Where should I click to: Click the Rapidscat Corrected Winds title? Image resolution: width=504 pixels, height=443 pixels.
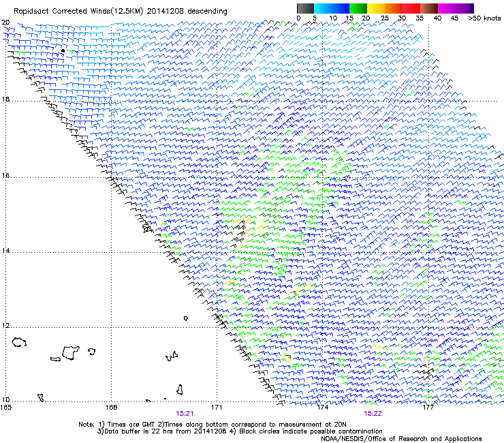(x=121, y=11)
